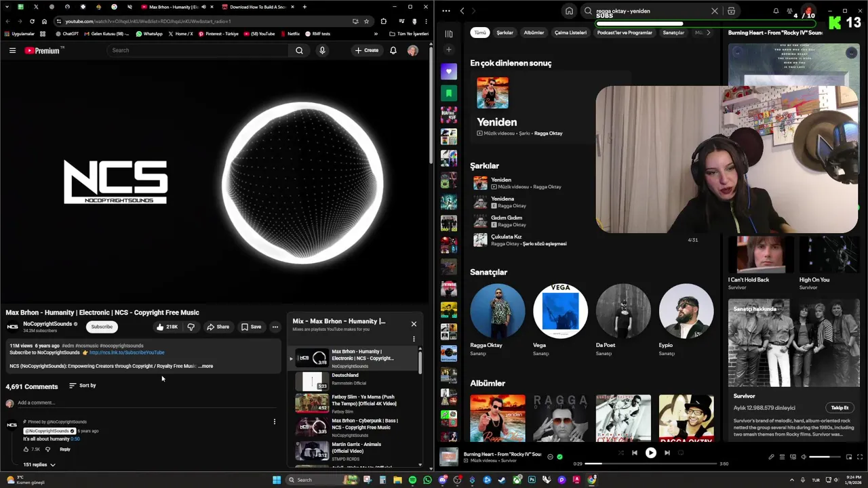
Task: Select Podcast'ler ve Programlar filter
Action: (x=625, y=33)
